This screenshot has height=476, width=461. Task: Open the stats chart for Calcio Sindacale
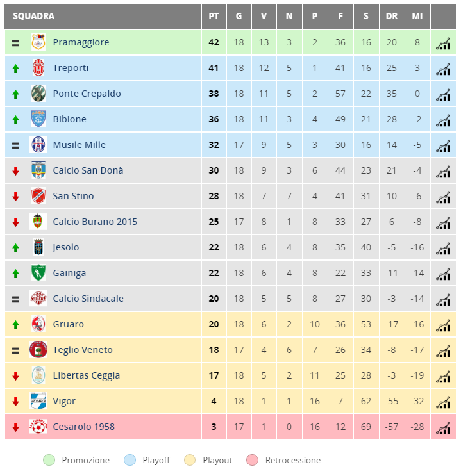point(443,300)
